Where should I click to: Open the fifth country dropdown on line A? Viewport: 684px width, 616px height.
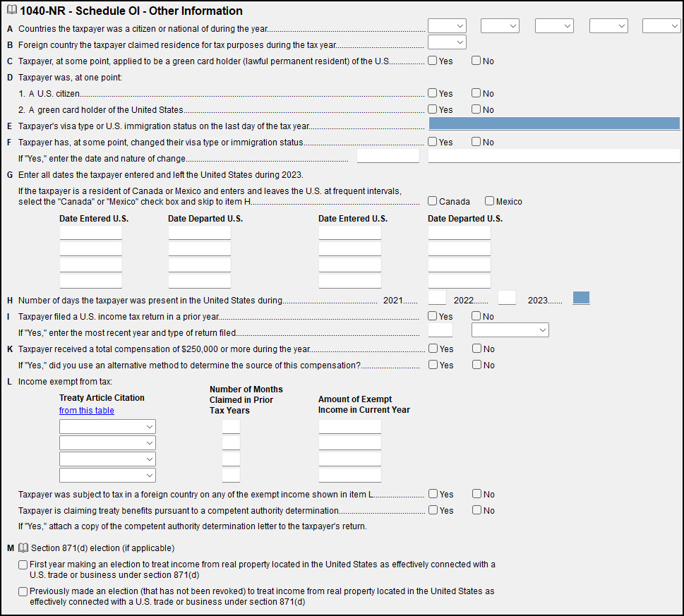(661, 26)
